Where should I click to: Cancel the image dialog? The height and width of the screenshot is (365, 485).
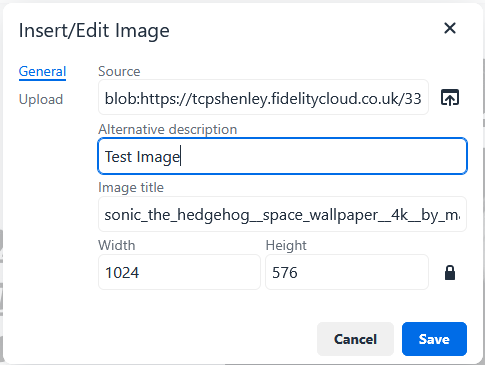(355, 339)
